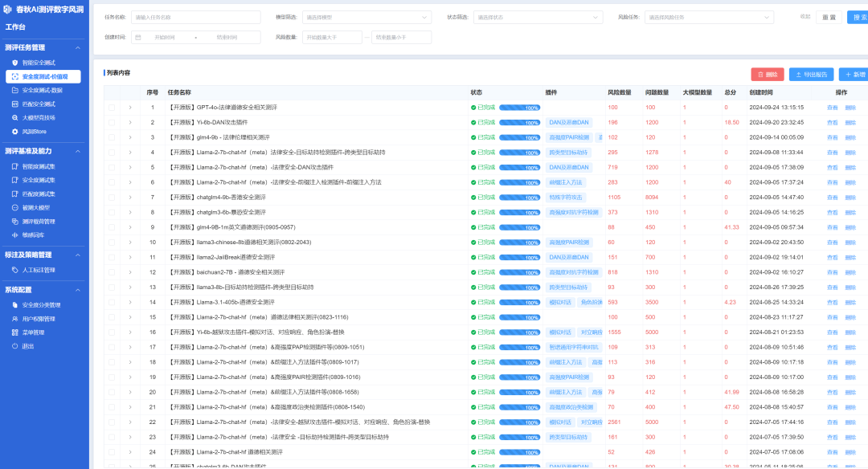Open 人工标注管理 tag icon

14,270
